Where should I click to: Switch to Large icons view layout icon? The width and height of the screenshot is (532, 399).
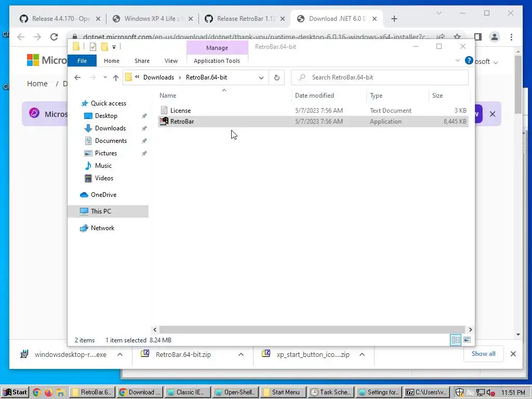pyautogui.click(x=467, y=340)
